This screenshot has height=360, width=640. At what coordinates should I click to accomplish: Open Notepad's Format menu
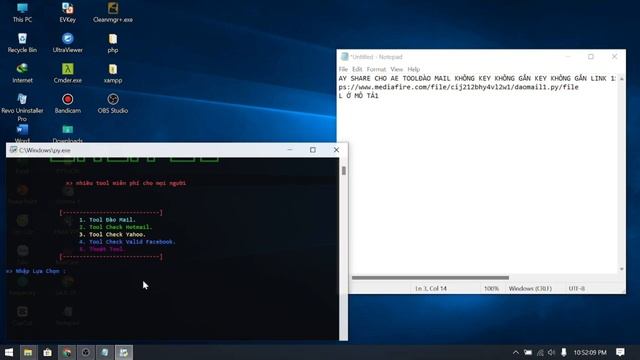click(376, 69)
